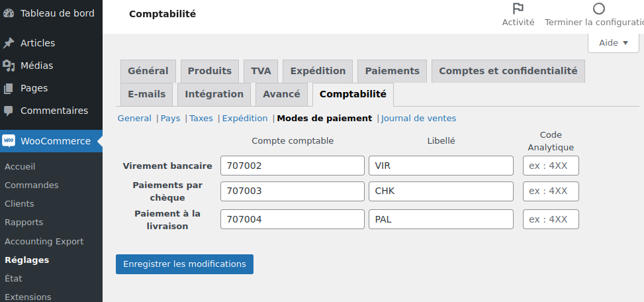The width and height of the screenshot is (644, 302).
Task: Click the Commentaires speech bubble icon
Action: [x=9, y=111]
